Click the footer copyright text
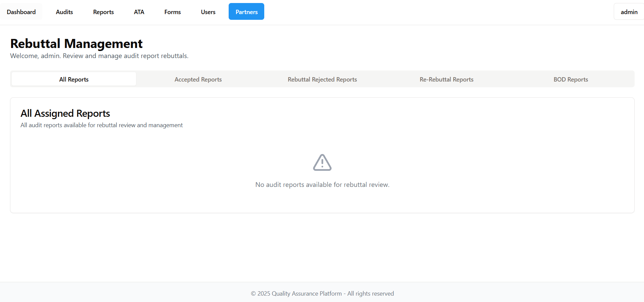 (322, 294)
